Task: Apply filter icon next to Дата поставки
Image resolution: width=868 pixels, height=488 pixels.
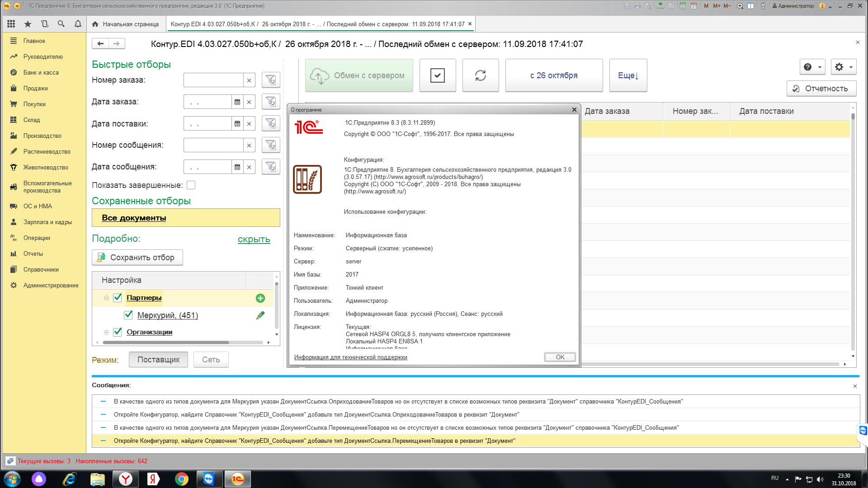Action: [271, 123]
